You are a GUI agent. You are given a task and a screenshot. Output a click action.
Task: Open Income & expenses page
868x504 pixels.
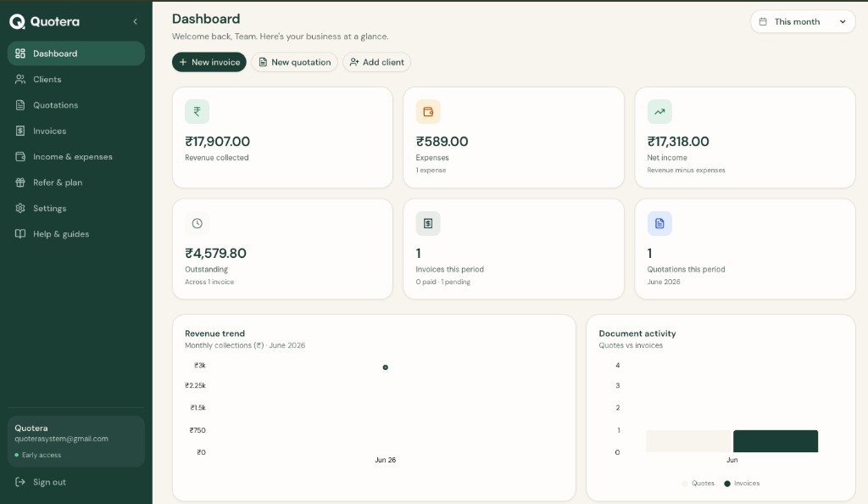(75, 157)
